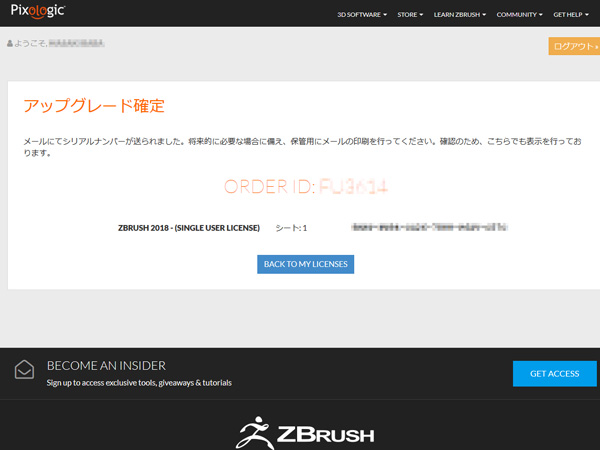This screenshot has height=450, width=600.
Task: Expand the GET HELP menu
Action: [571, 15]
